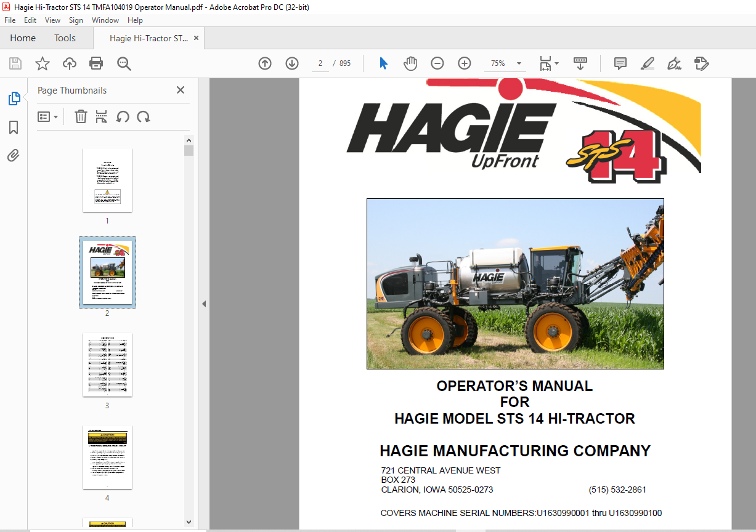This screenshot has height=532, width=756.
Task: Click the serial numbers coverage line
Action: (x=521, y=513)
